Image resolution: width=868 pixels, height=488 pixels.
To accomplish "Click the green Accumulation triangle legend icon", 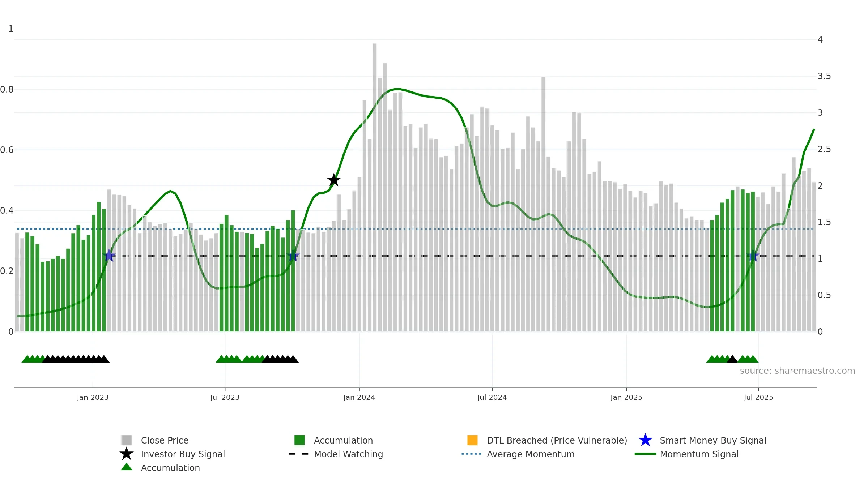I will (x=127, y=467).
